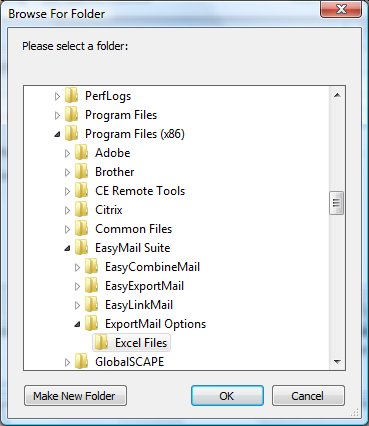Image resolution: width=369 pixels, height=426 pixels.
Task: Click the Citrix folder icon
Action: click(81, 210)
